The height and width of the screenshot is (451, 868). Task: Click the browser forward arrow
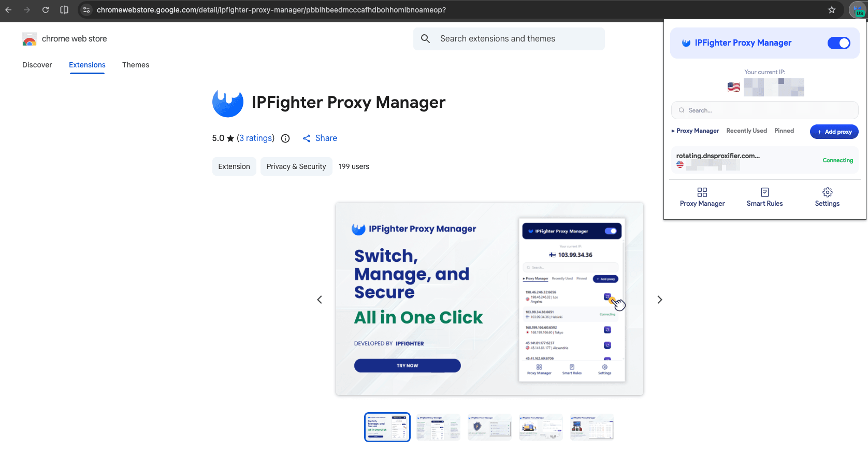[x=27, y=10]
